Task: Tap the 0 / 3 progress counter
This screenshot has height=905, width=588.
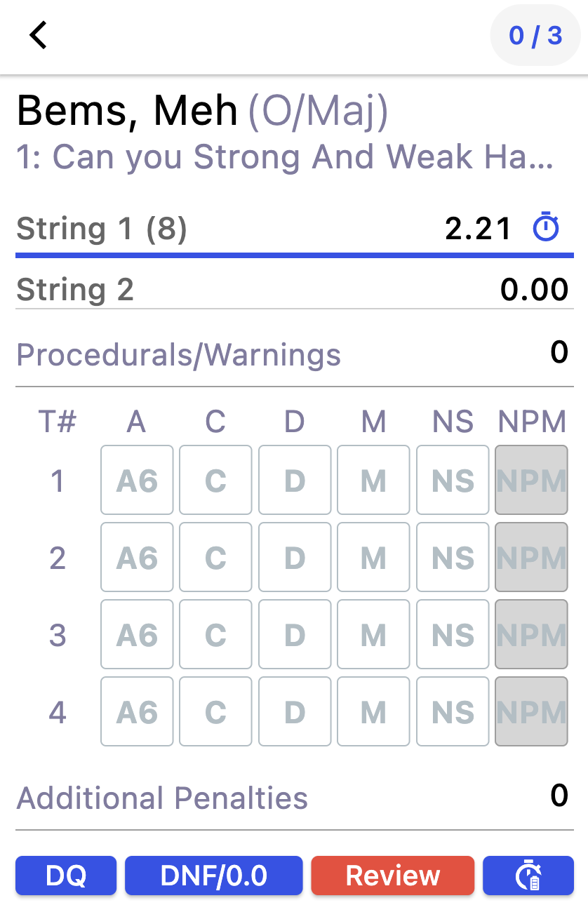Action: click(535, 35)
